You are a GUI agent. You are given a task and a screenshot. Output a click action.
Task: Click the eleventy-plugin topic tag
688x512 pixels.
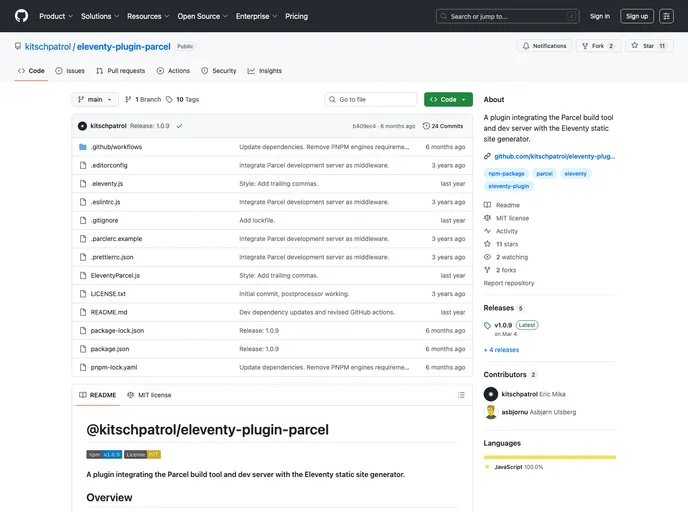tap(509, 186)
